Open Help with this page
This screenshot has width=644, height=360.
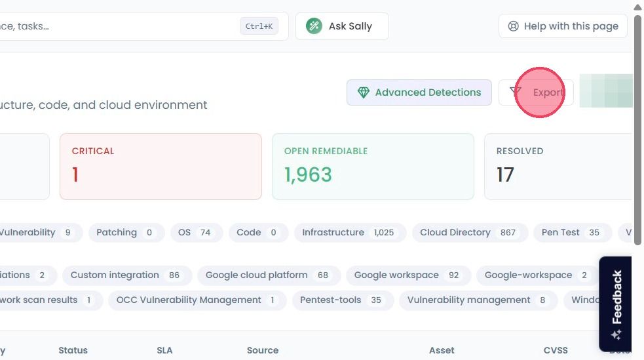click(x=563, y=26)
